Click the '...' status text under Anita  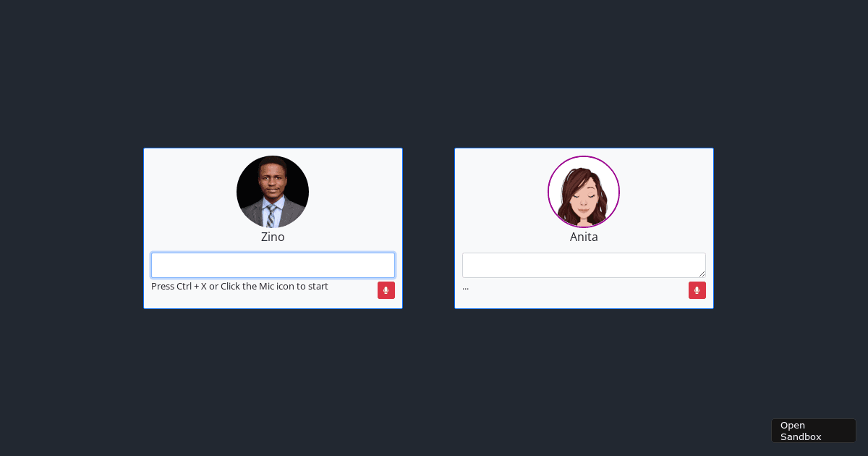(x=465, y=287)
